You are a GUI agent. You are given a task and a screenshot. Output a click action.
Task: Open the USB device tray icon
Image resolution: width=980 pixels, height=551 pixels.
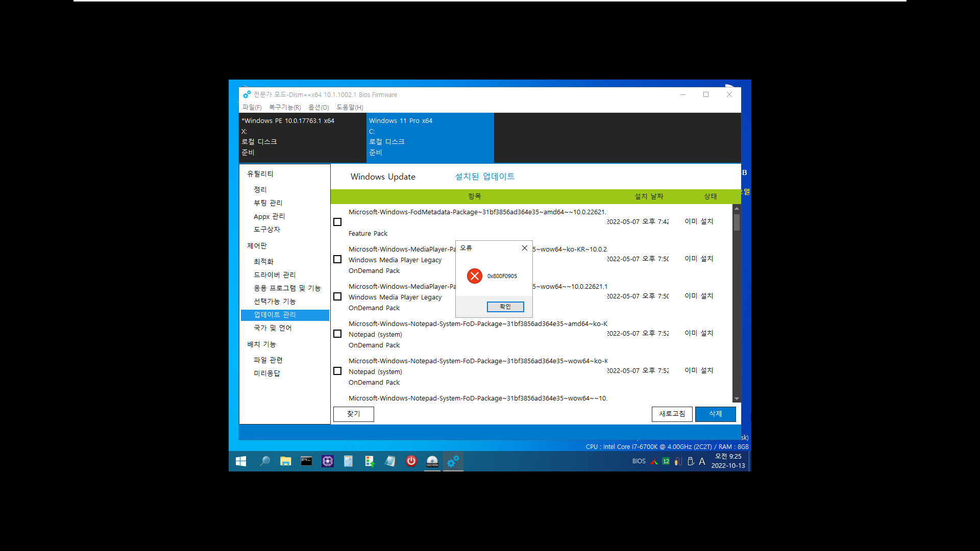click(690, 461)
